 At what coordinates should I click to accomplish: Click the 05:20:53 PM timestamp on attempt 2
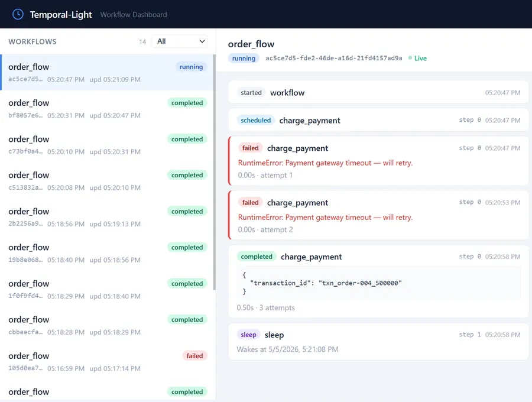point(502,203)
